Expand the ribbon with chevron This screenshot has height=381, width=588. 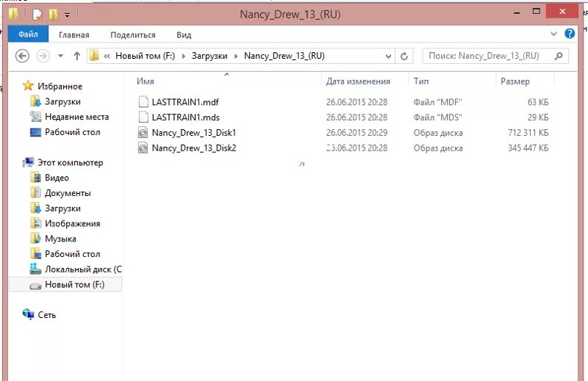point(553,34)
